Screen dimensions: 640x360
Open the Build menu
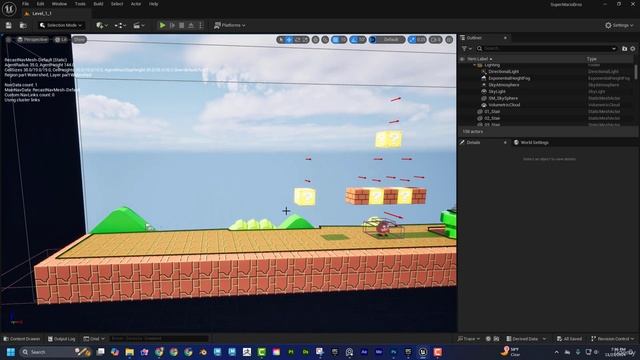(98, 4)
